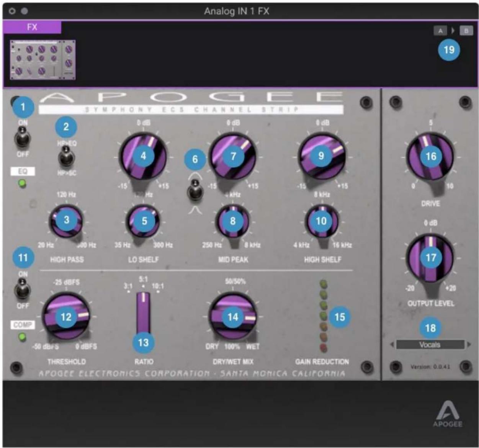
Task: Click the High Shelf frequency knob
Action: (x=322, y=221)
